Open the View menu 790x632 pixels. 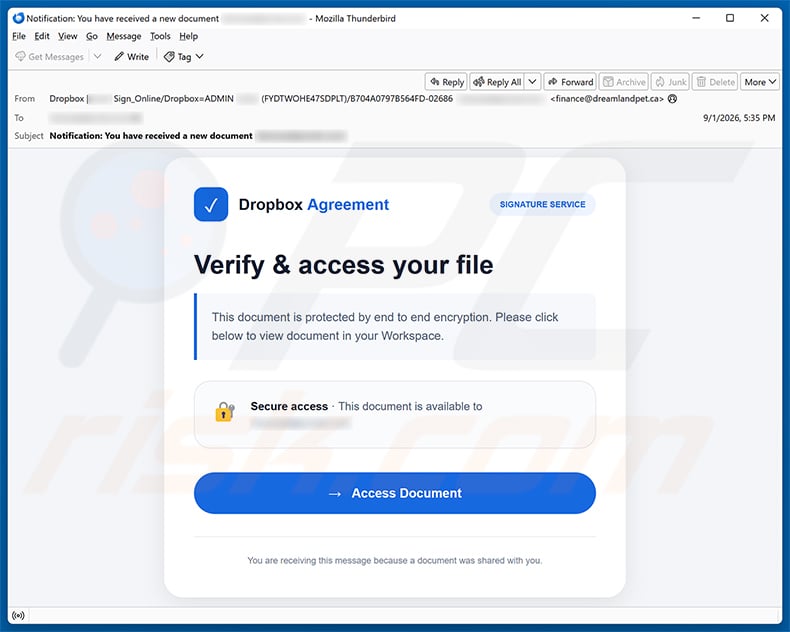tap(68, 36)
